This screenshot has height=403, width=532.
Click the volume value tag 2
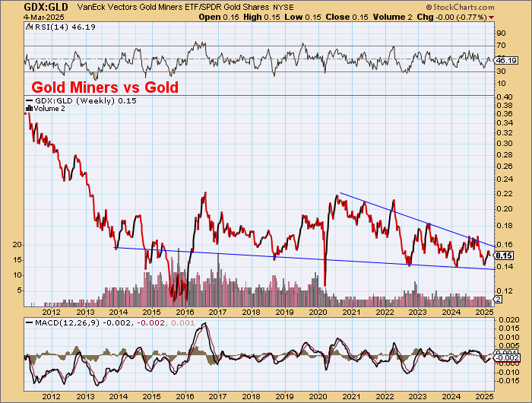point(499,299)
